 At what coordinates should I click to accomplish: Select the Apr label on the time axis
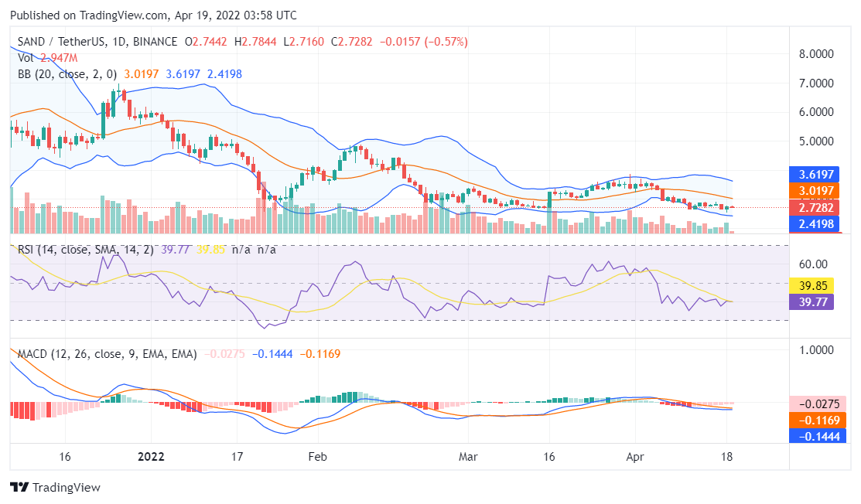[636, 457]
